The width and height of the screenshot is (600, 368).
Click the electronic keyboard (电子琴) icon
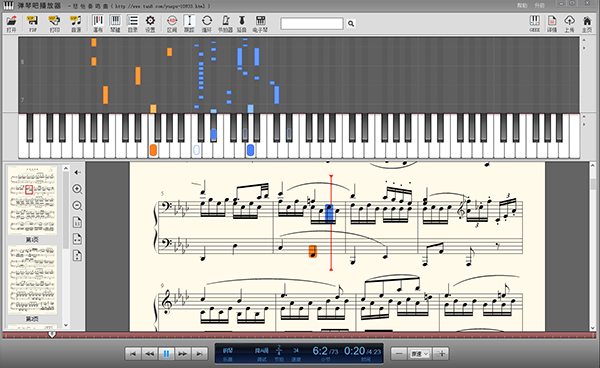pyautogui.click(x=260, y=23)
